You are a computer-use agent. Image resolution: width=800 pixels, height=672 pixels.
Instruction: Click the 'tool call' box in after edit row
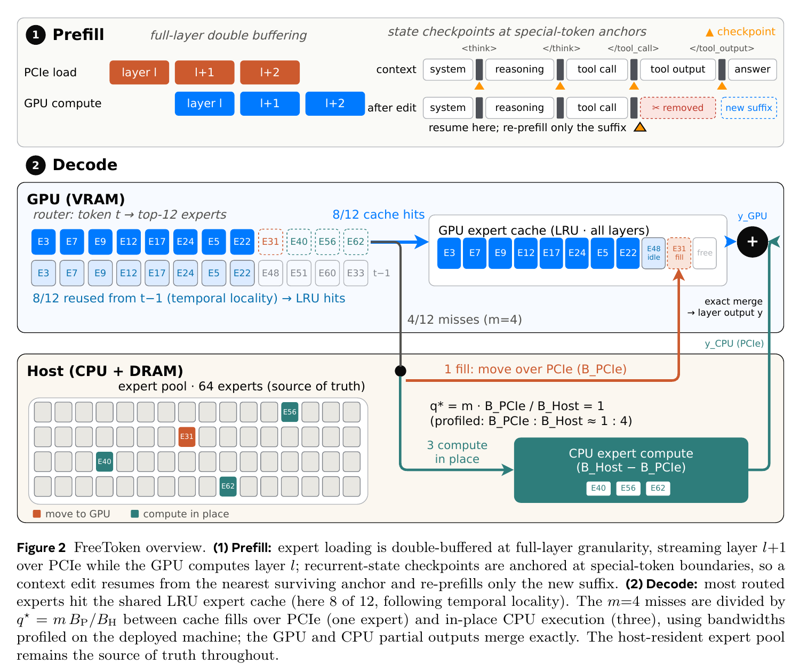tap(597, 108)
